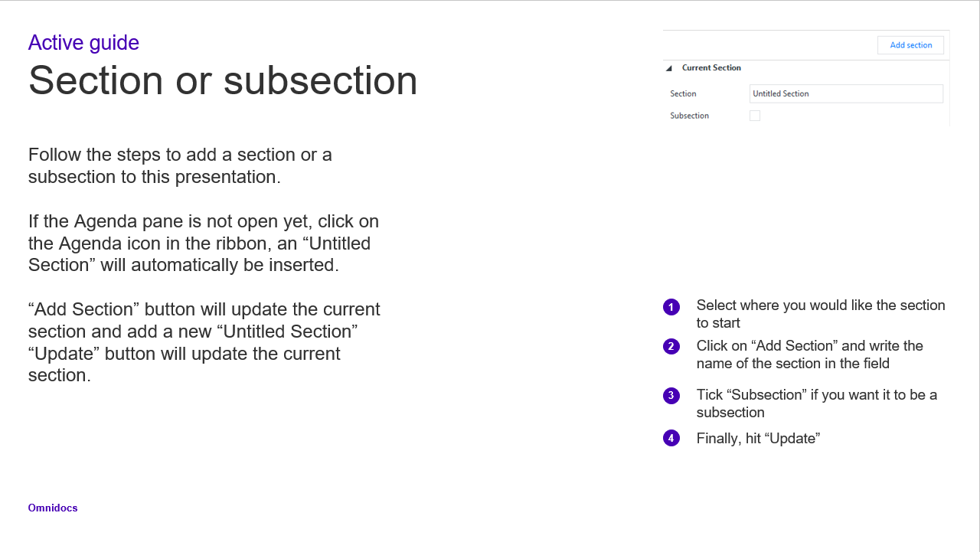Click the Section field label
The width and height of the screenshot is (980, 552).
(x=683, y=93)
